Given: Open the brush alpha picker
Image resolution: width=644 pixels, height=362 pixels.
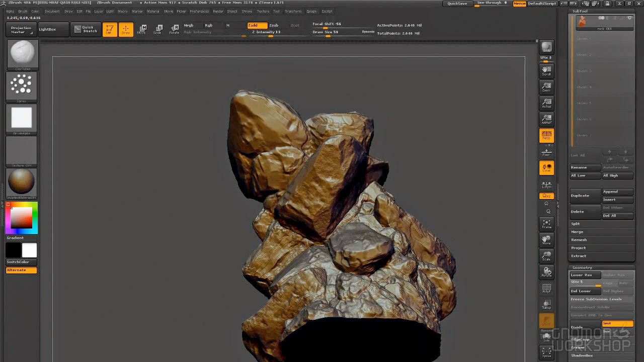Looking at the screenshot, I should pos(22,119).
